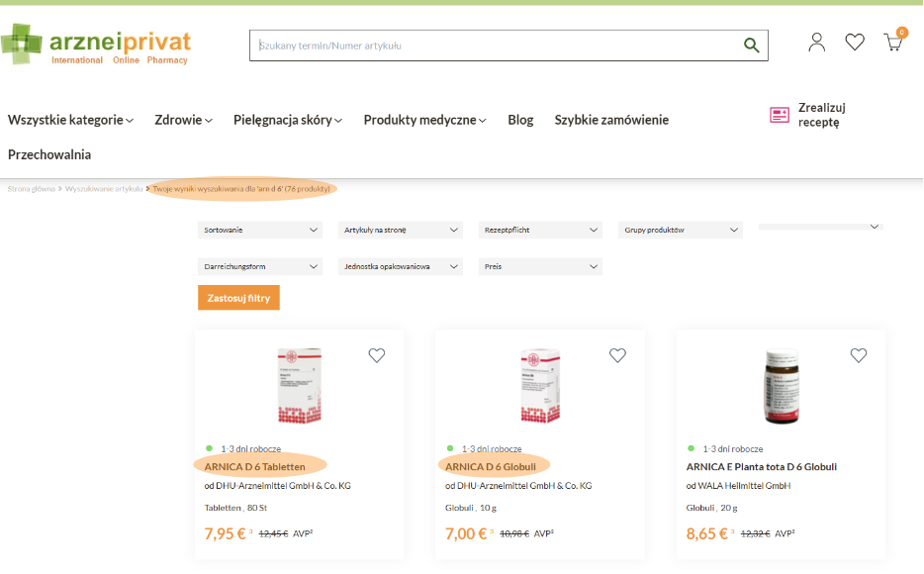Click the Zastosuj filtry button

(x=238, y=298)
